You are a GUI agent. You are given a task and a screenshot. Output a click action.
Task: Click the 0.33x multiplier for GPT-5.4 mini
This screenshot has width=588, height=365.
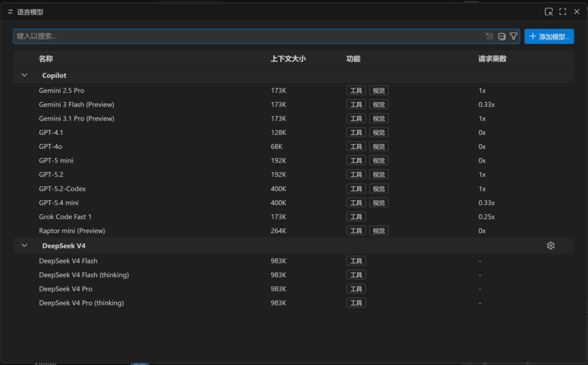tap(486, 203)
